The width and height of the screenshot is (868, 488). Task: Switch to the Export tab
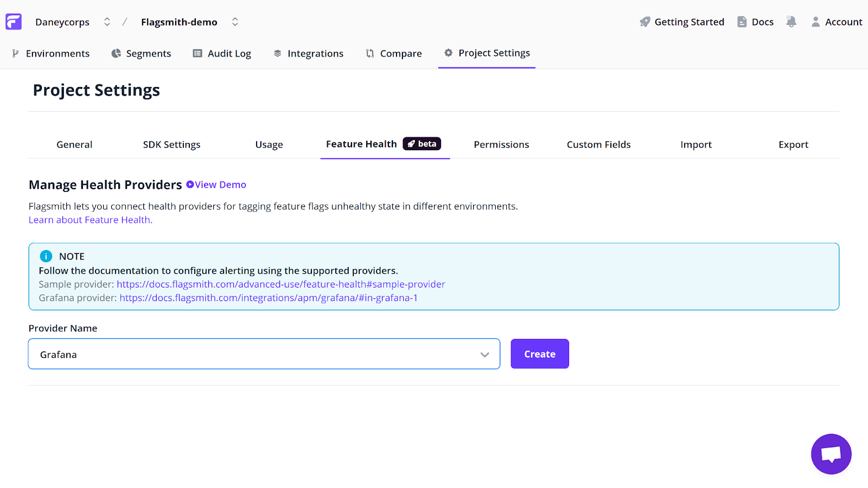[x=793, y=145]
